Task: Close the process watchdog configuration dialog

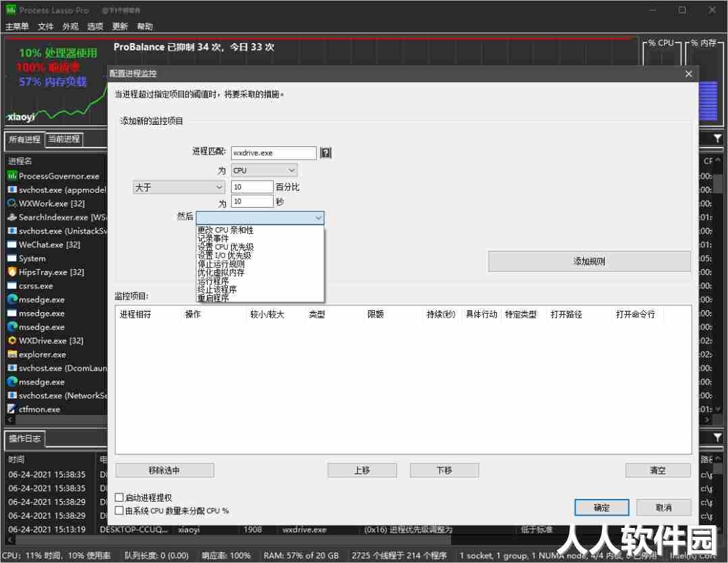Action: pos(688,74)
